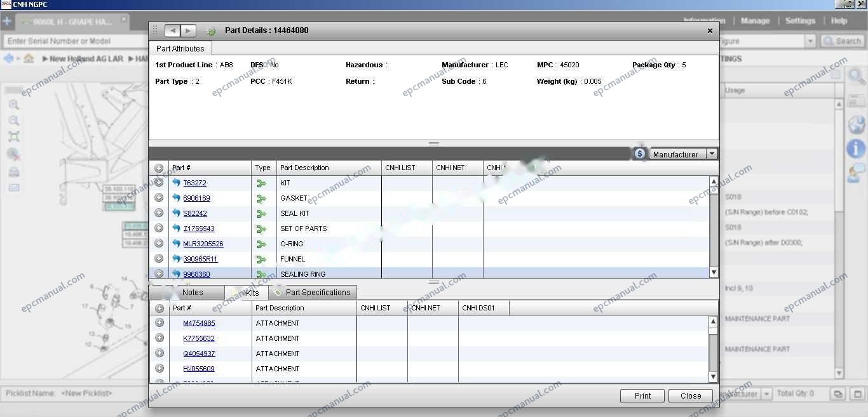This screenshot has height=417, width=868.
Task: Switch to the Notes tab
Action: (x=193, y=293)
